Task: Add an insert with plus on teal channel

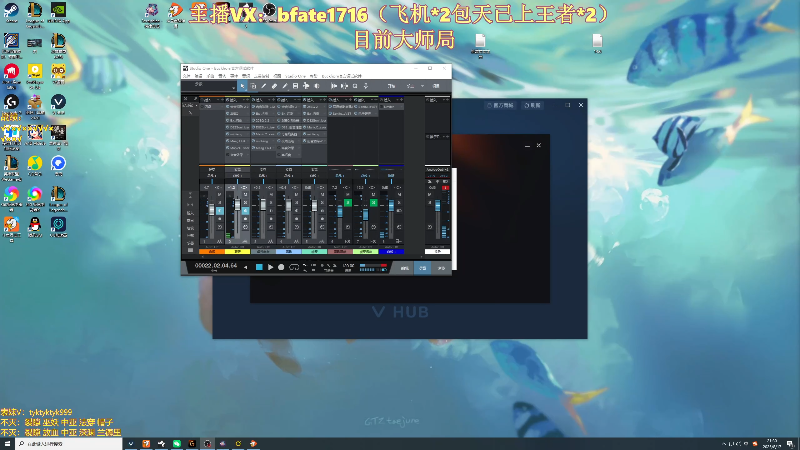Action: 324,100
